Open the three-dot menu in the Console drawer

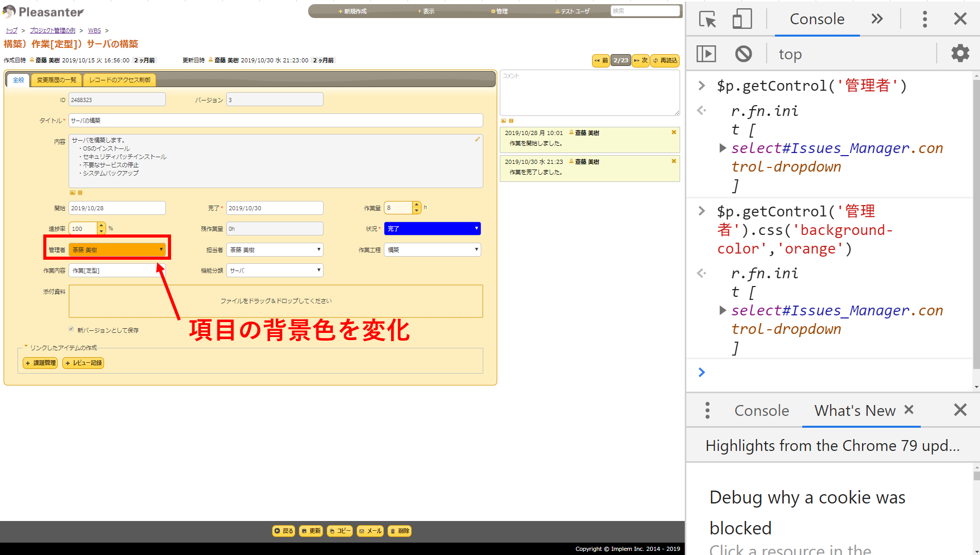[707, 410]
